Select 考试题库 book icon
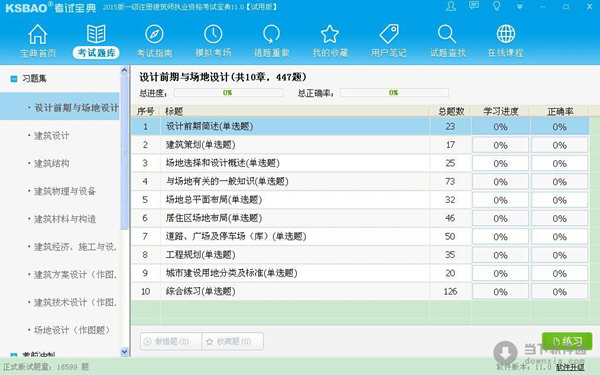 (96, 34)
